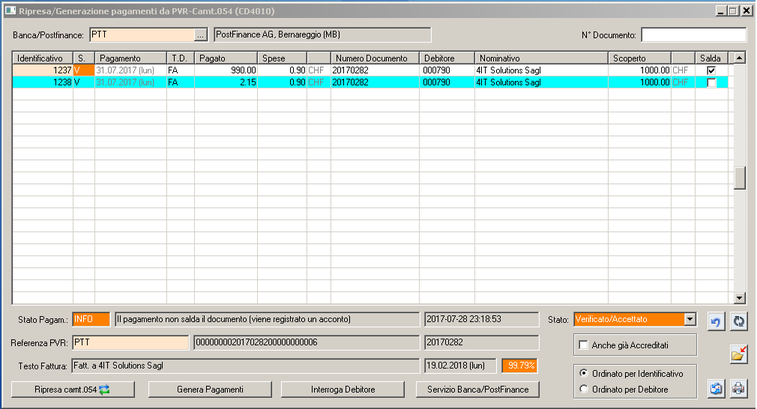Click the open folder import icon

click(738, 354)
